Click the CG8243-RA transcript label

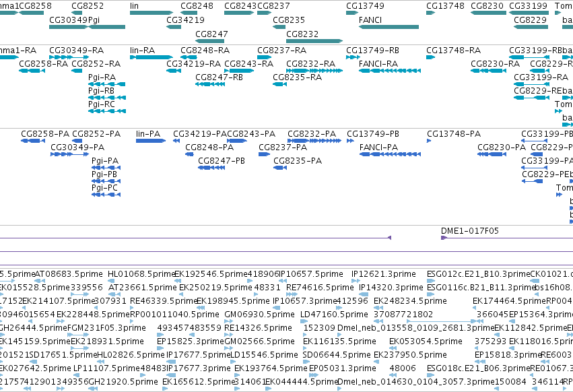click(x=249, y=63)
